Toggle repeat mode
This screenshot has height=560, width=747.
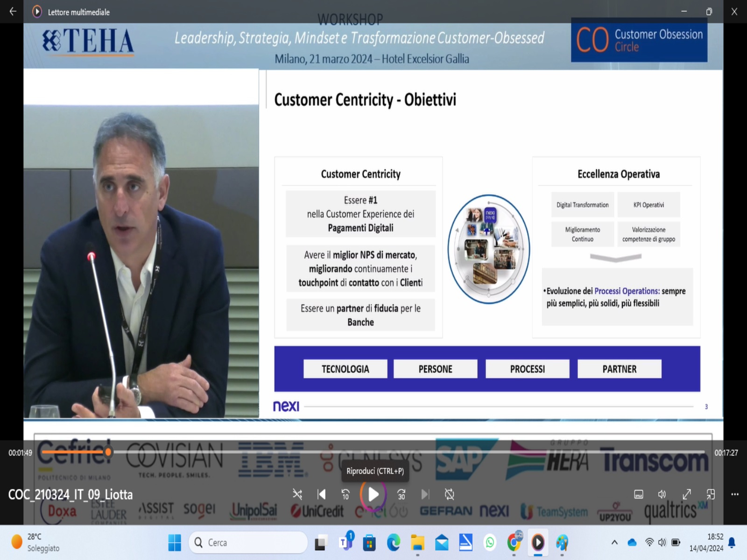(x=449, y=494)
